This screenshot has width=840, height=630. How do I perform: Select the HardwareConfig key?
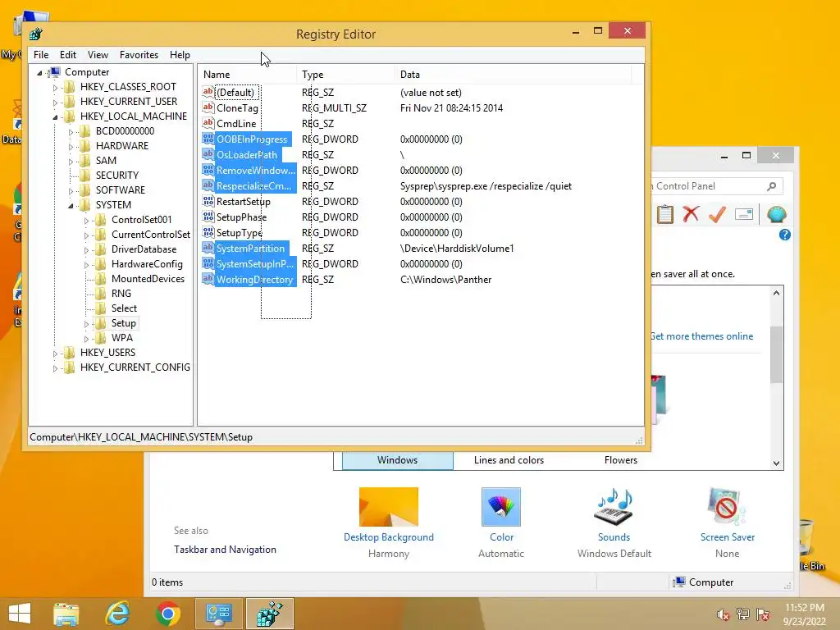[147, 264]
